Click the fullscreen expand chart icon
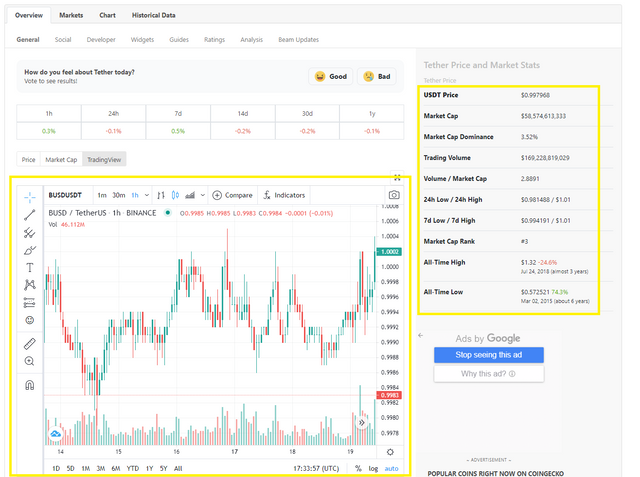Viewport: 640px width, 477px height. (397, 177)
